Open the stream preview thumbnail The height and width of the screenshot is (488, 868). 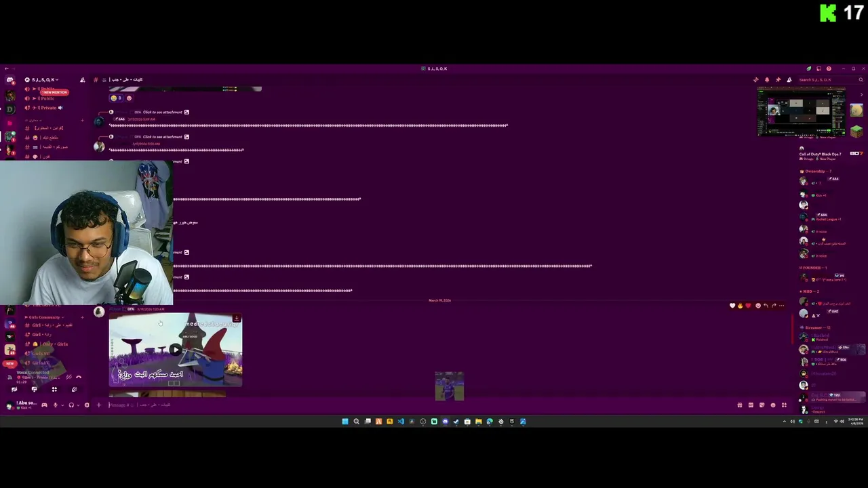pos(802,111)
